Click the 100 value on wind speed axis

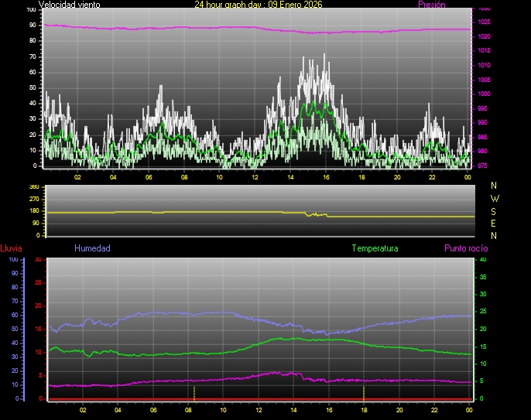(x=30, y=9)
